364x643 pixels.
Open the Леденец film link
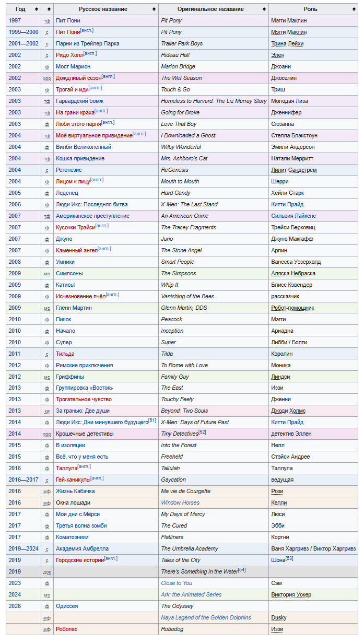click(67, 193)
